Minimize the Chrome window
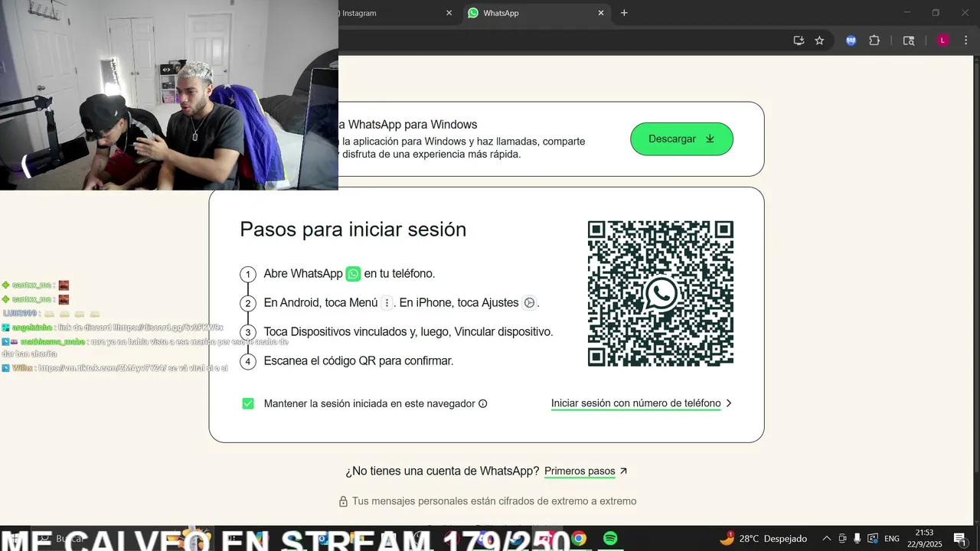 [x=906, y=13]
